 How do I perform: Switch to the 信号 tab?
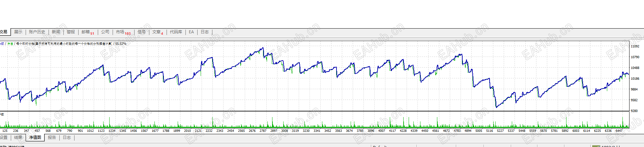tap(142, 32)
